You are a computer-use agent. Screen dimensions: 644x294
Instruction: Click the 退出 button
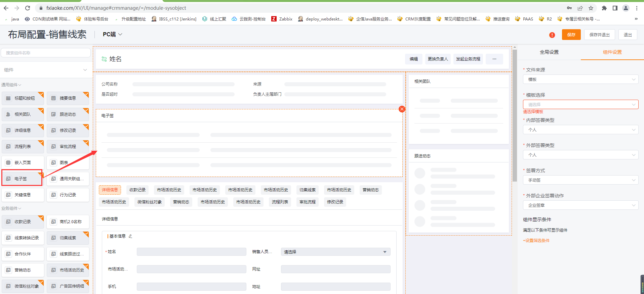point(628,35)
